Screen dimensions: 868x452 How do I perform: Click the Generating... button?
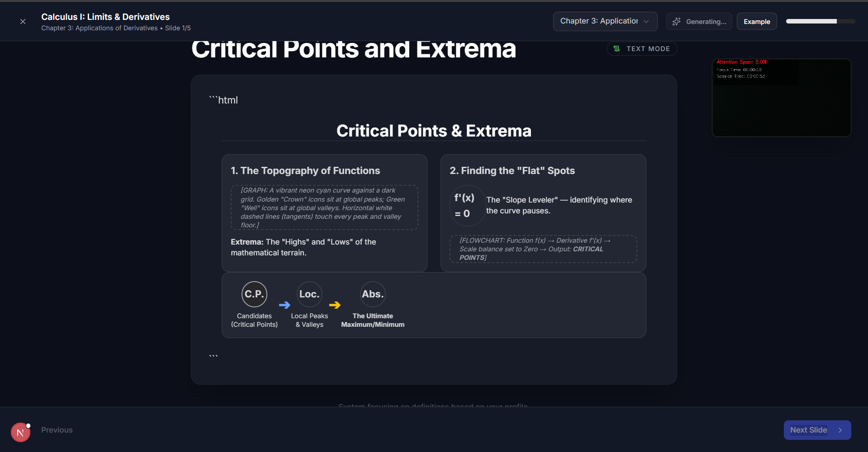tap(699, 22)
